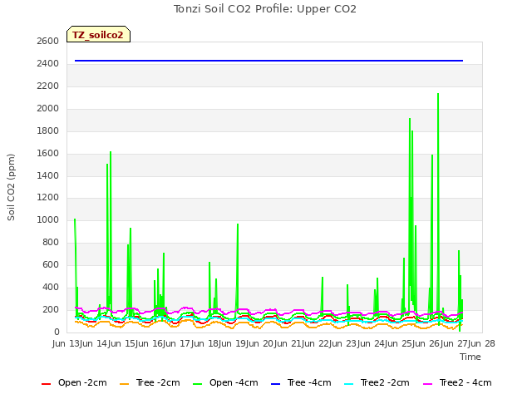Click the 'Jun 21' x-axis date label
Image resolution: width=532 pixels, height=399 pixels.
[x=288, y=343]
